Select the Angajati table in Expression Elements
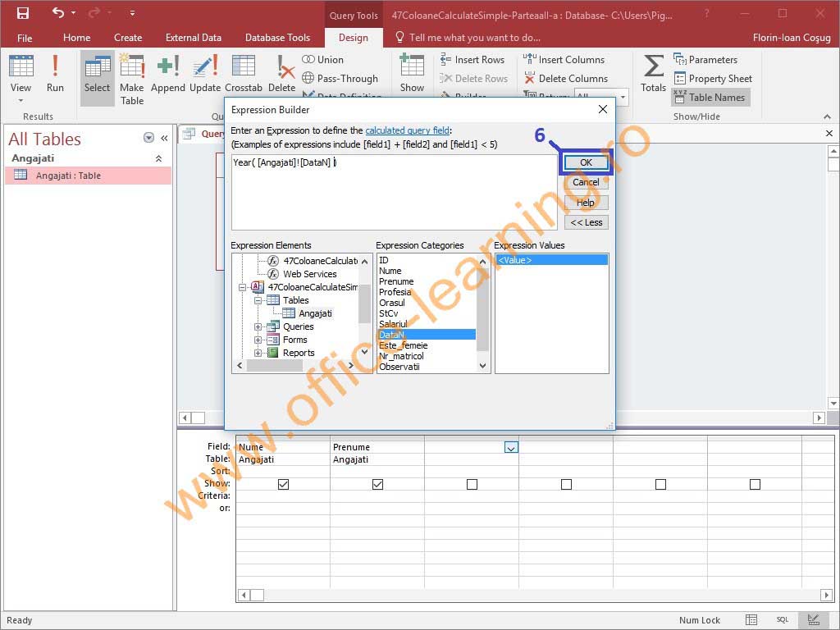Image resolution: width=840 pixels, height=630 pixels. 308,313
